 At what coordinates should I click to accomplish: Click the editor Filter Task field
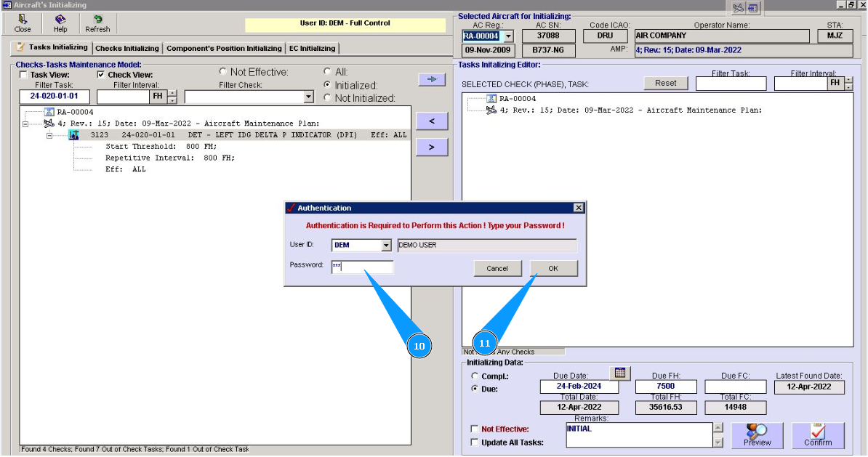click(731, 84)
